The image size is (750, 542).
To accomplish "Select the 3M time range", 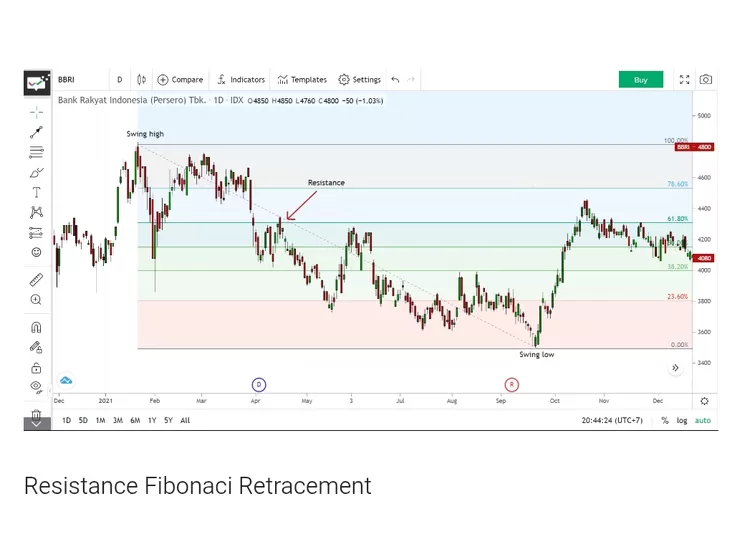I will [x=118, y=420].
